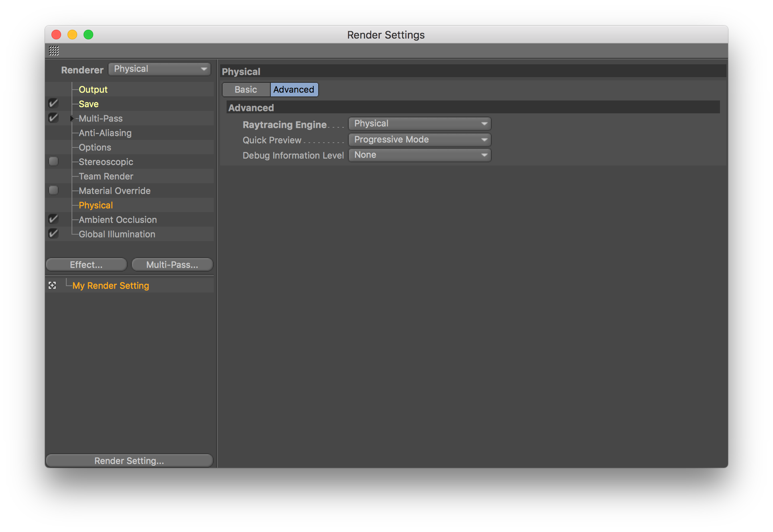Click the Render Setting button
This screenshot has width=773, height=532.
[x=130, y=460]
